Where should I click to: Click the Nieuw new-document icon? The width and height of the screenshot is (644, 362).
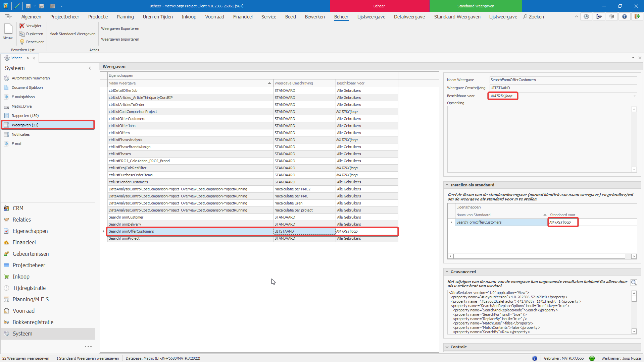pyautogui.click(x=8, y=29)
